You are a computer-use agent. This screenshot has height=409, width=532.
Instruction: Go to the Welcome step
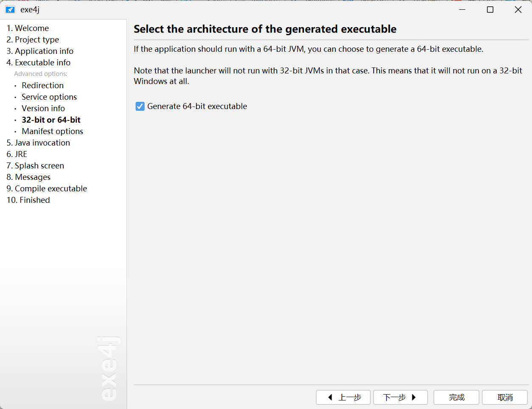[28, 28]
